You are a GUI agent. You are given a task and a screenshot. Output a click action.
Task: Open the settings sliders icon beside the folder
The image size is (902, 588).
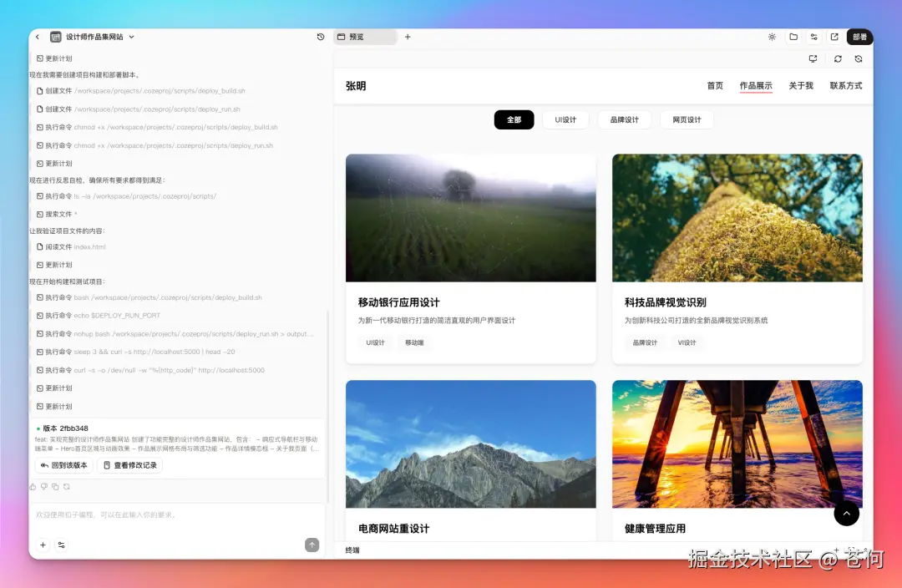pos(814,37)
